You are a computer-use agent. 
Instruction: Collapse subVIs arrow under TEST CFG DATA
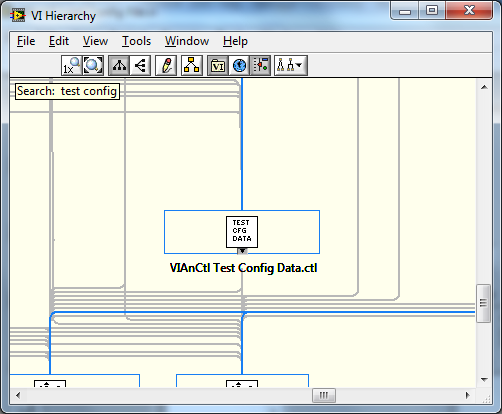(242, 251)
